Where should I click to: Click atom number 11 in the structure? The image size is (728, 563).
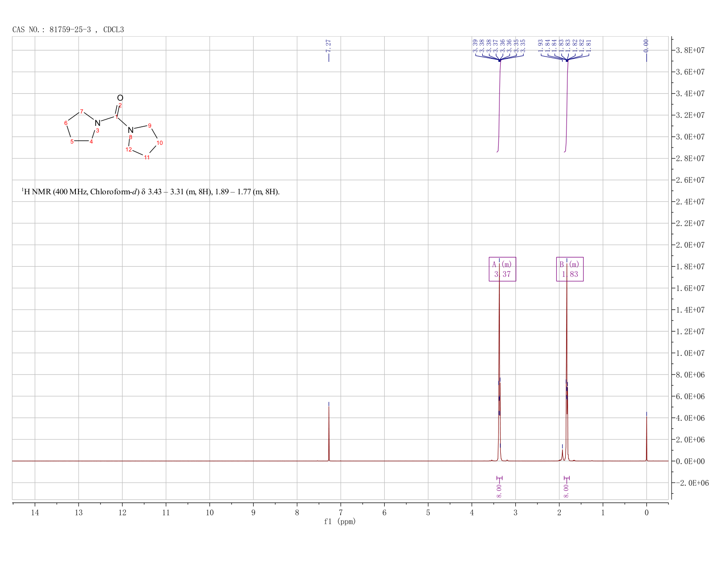pos(147,158)
